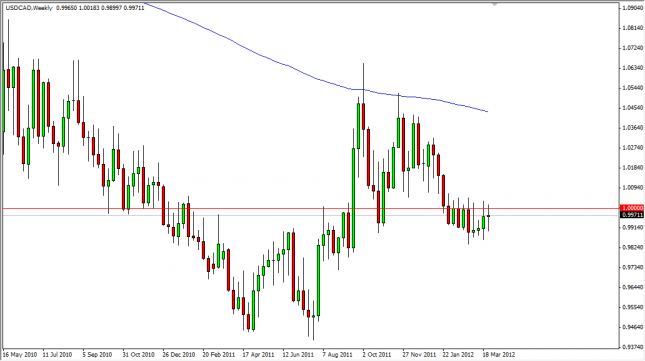Click the 1.09040 price axis label
The width and height of the screenshot is (645, 361).
[633, 8]
